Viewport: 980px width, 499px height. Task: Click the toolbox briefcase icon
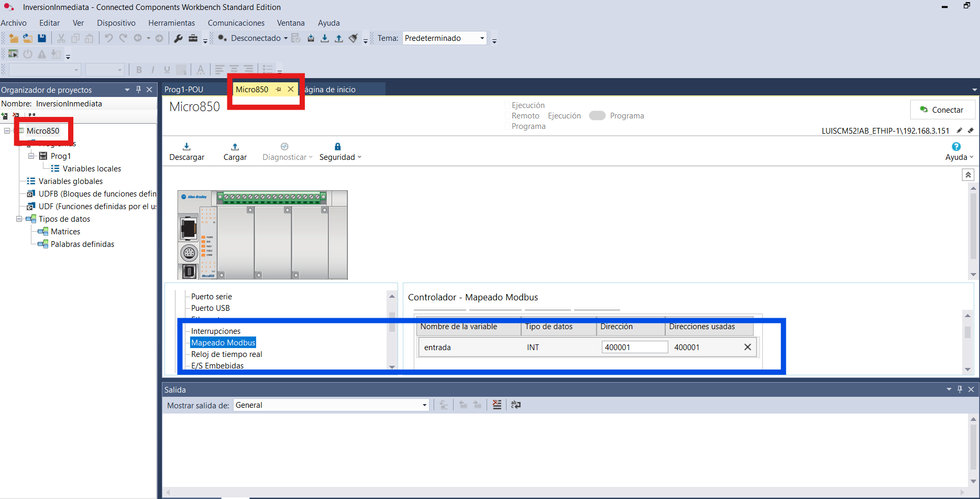pyautogui.click(x=193, y=38)
